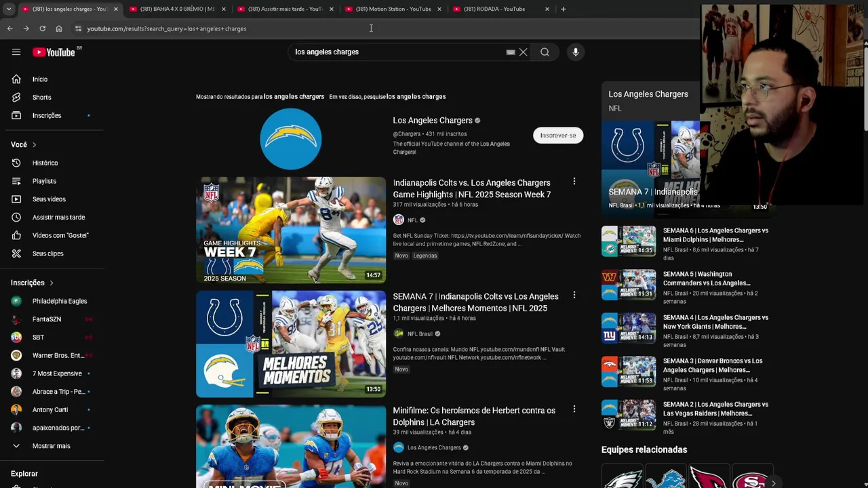
Task: Open a new browser tab with plus
Action: 563,9
